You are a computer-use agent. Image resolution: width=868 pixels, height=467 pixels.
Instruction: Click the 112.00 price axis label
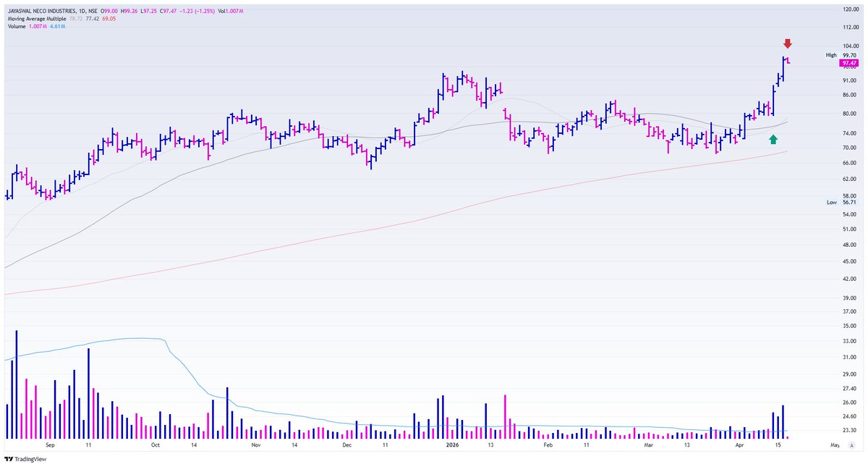coord(850,28)
